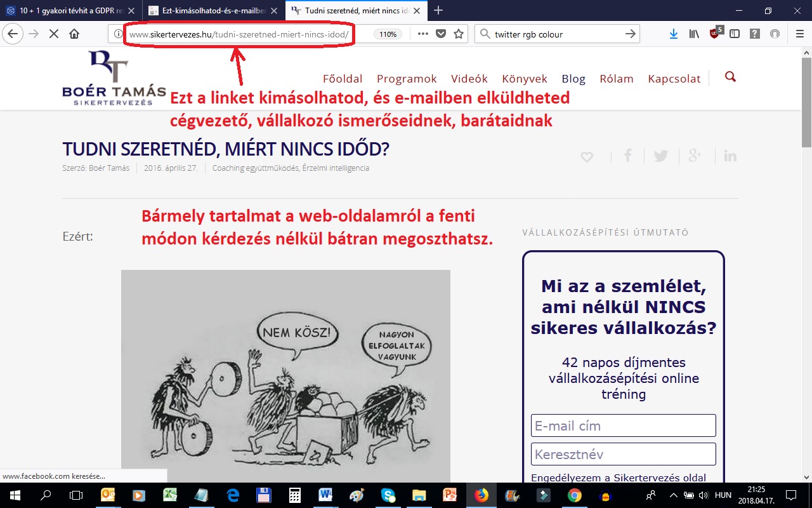Click the question mark toolbar extension
Viewport: 812px width, 508px height.
point(755,34)
